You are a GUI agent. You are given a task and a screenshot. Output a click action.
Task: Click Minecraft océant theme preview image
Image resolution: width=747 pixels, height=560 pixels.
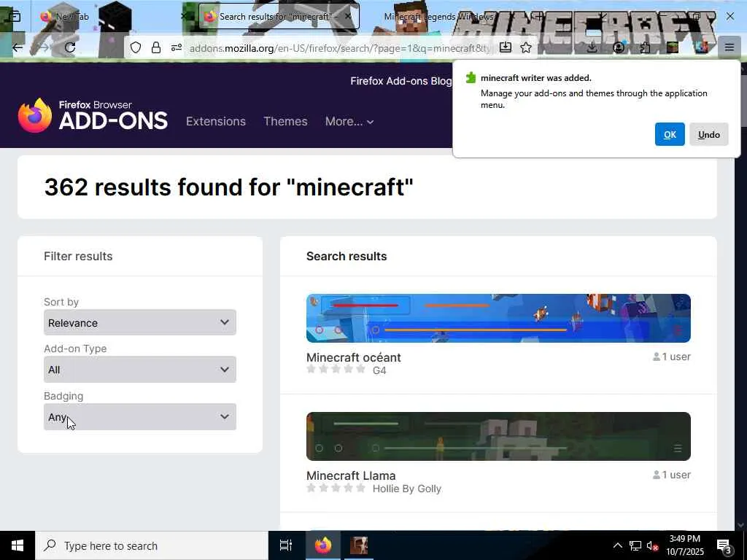(x=498, y=318)
